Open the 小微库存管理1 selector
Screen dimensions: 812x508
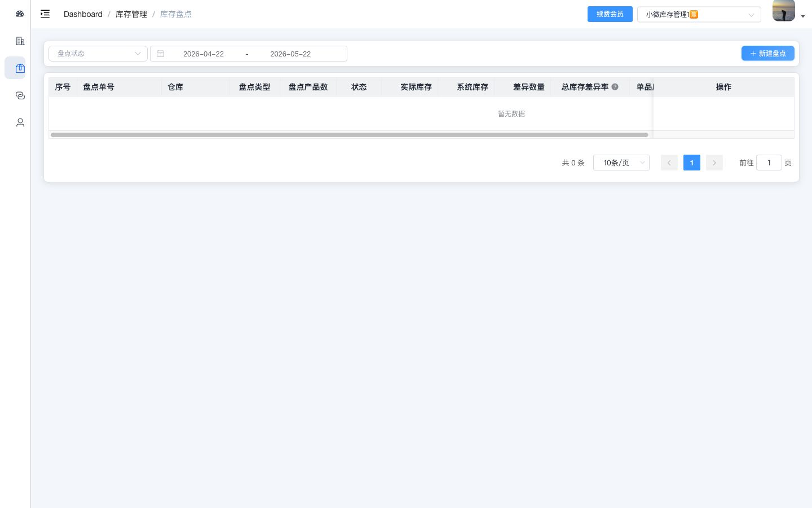tap(699, 14)
